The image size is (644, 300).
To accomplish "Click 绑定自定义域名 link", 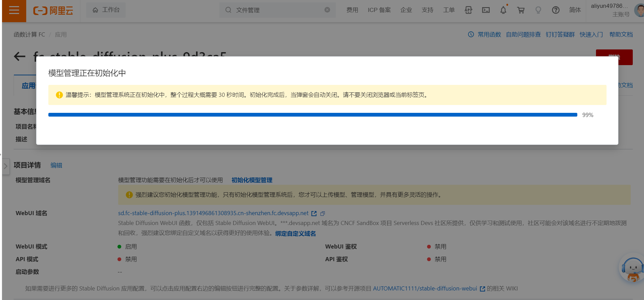I will (x=296, y=234).
